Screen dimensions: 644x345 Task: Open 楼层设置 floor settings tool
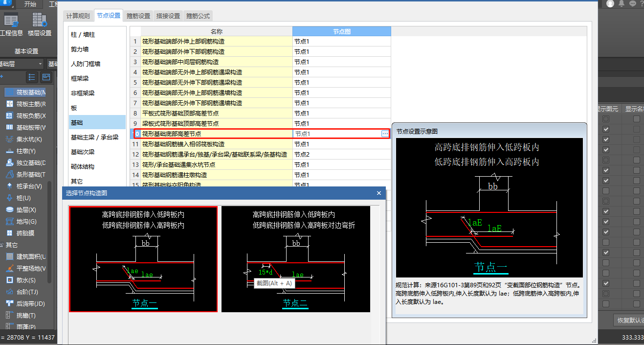40,25
